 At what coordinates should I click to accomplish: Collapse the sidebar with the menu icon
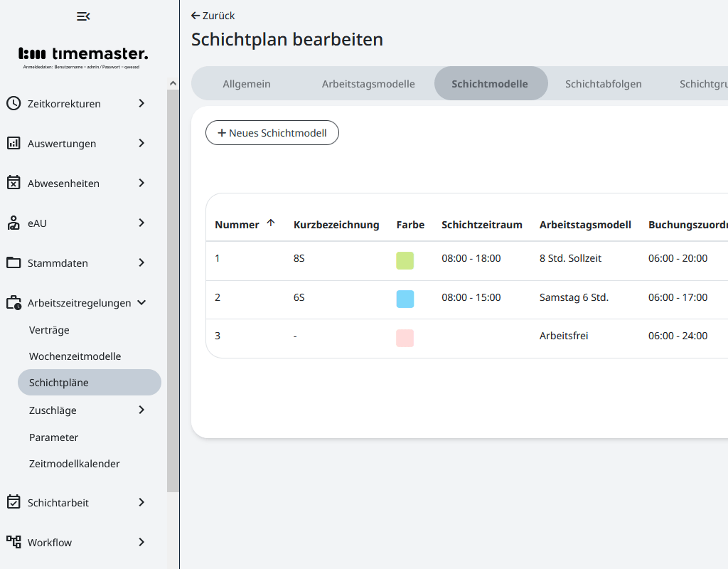coord(83,16)
